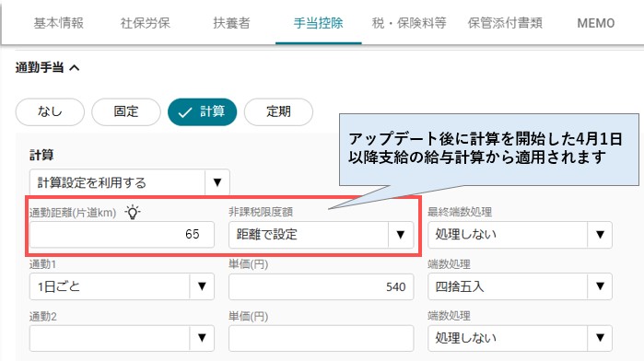Open the MEMO tab

(x=595, y=23)
